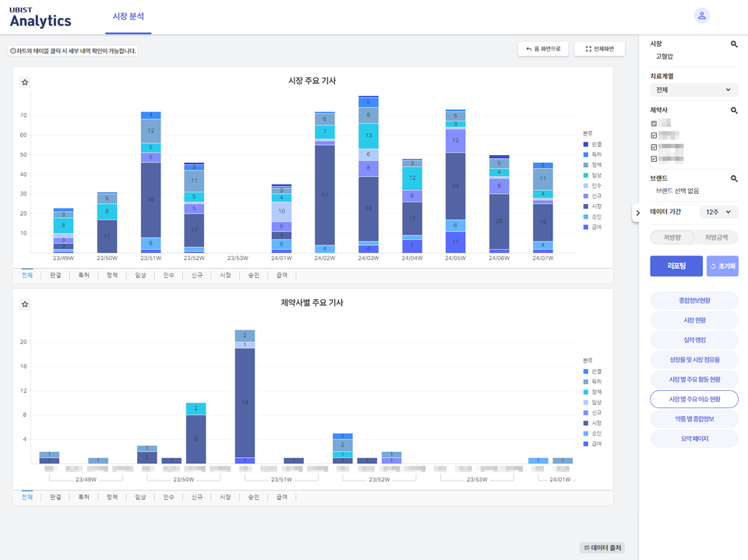Uncheck the first 제약사 checkbox

[x=654, y=123]
